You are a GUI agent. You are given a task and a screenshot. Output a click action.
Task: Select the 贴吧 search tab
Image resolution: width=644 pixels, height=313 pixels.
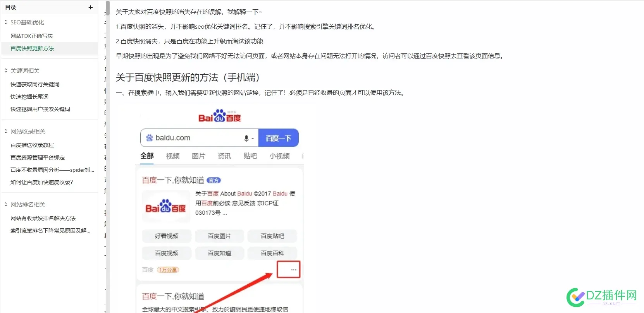pyautogui.click(x=250, y=156)
